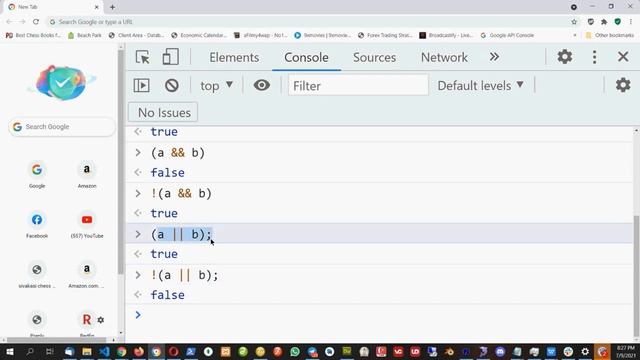The width and height of the screenshot is (640, 360).
Task: Click the taskbar clock showing 8:27 PM
Action: [625, 352]
